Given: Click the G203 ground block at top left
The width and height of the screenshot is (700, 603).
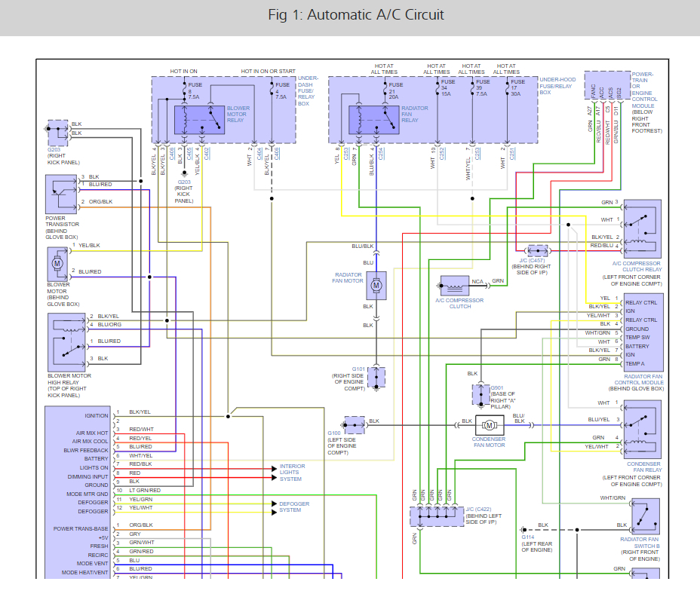Looking at the screenshot, I should (x=58, y=133).
